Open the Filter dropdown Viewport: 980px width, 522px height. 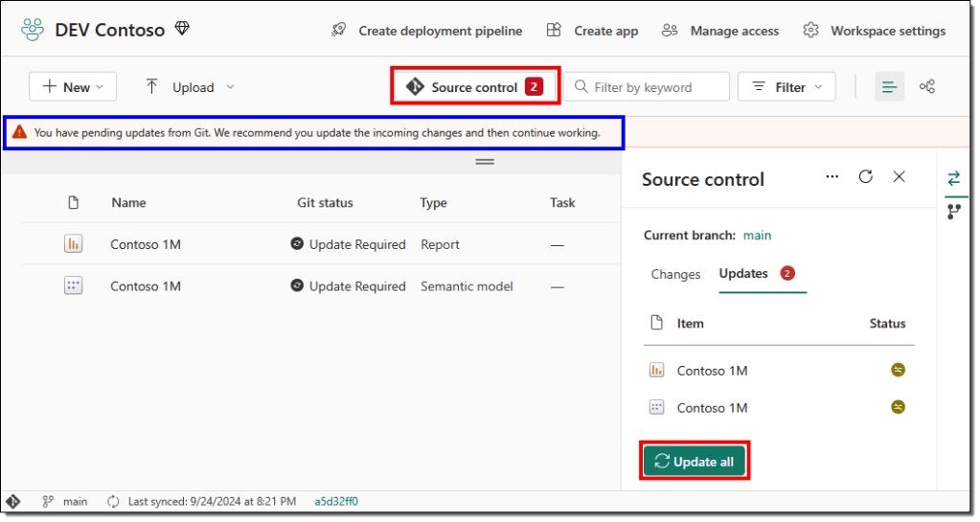click(x=786, y=87)
